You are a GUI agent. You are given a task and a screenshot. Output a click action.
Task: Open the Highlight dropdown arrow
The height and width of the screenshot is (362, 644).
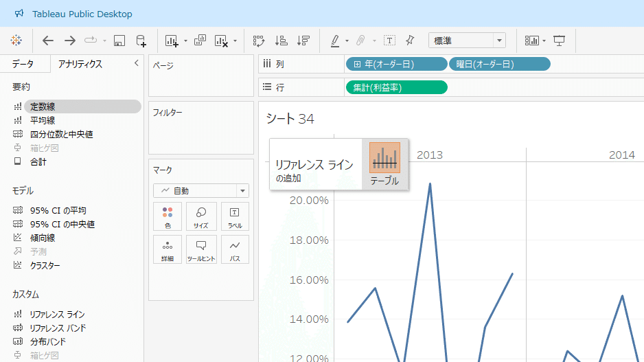[x=347, y=41]
